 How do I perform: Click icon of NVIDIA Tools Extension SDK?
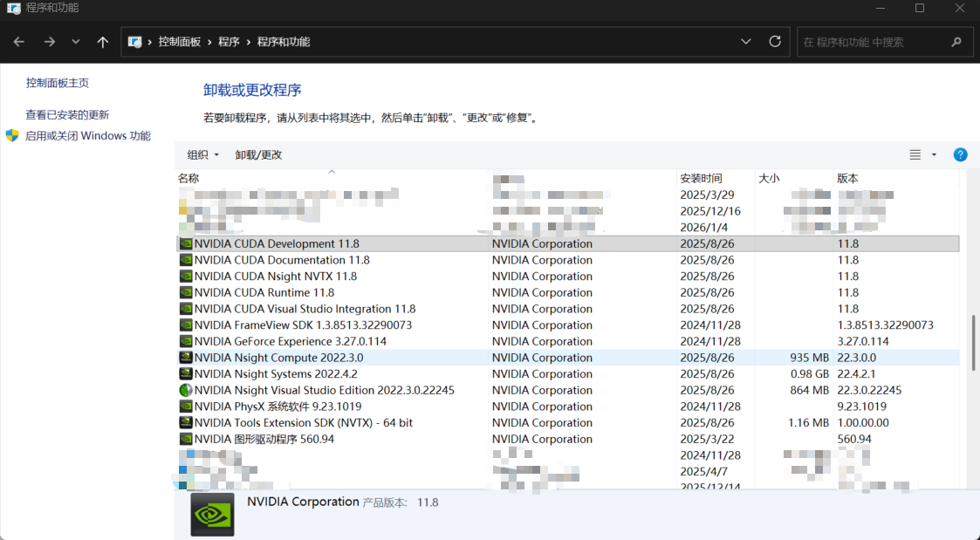point(186,422)
